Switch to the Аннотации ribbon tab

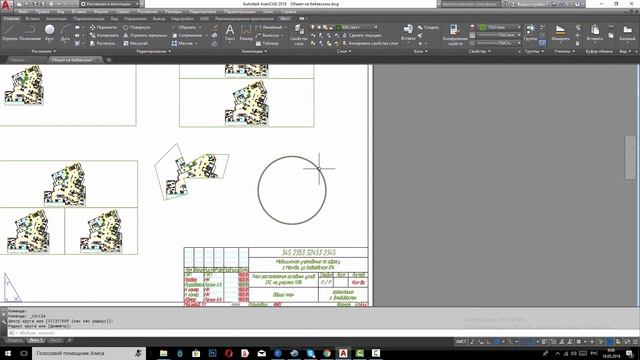click(56, 19)
